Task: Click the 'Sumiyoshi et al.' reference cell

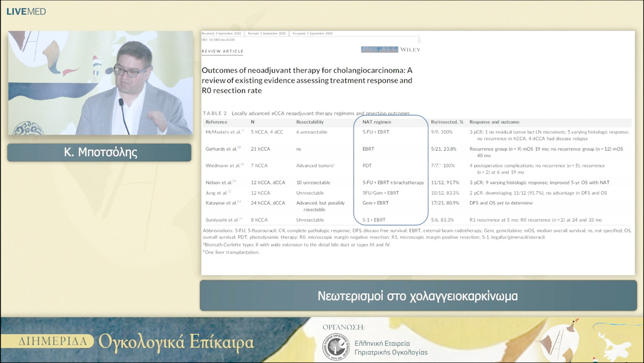Action: tap(224, 220)
